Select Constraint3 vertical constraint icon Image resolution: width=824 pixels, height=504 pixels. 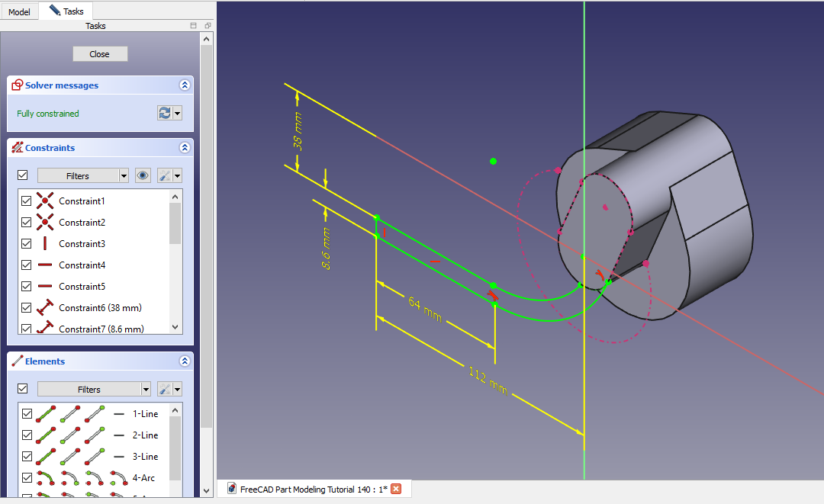[45, 244]
